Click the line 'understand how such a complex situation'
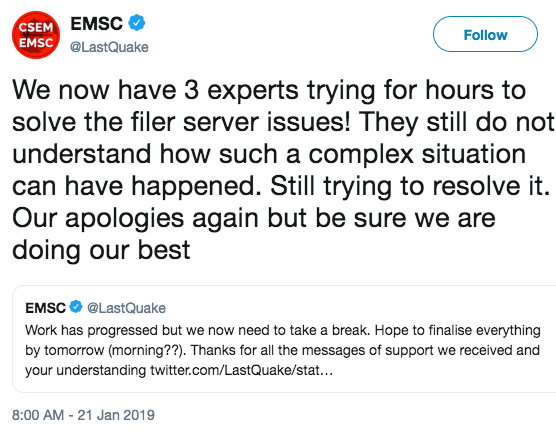The image size is (556, 437). (x=269, y=154)
